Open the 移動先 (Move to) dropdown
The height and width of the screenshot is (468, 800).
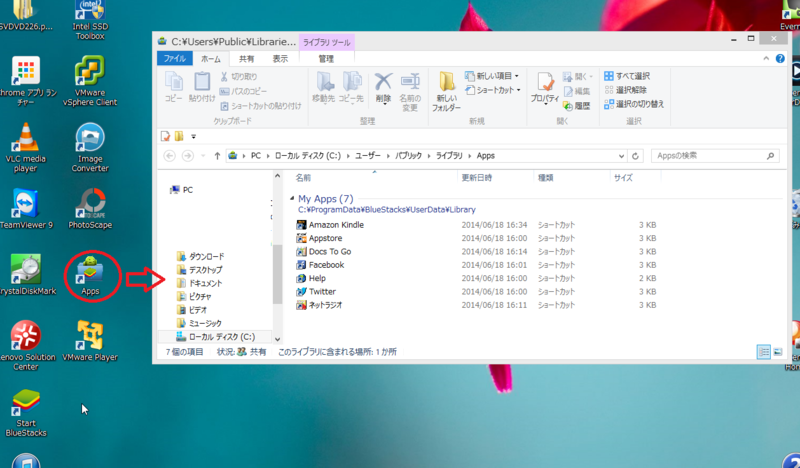[323, 87]
